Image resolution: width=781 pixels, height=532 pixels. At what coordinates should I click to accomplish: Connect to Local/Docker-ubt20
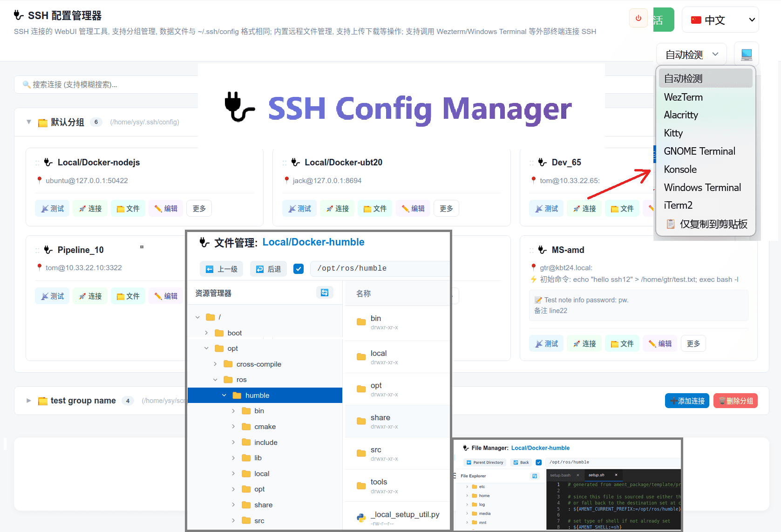338,208
